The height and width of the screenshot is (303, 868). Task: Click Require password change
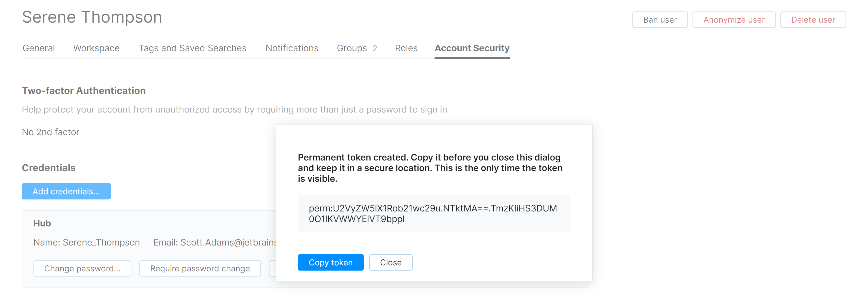click(200, 268)
